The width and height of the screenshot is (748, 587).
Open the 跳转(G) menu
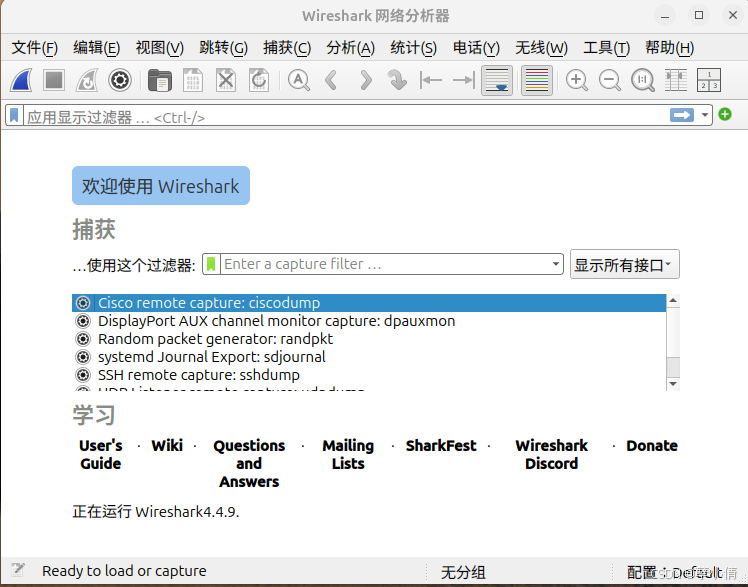(223, 48)
